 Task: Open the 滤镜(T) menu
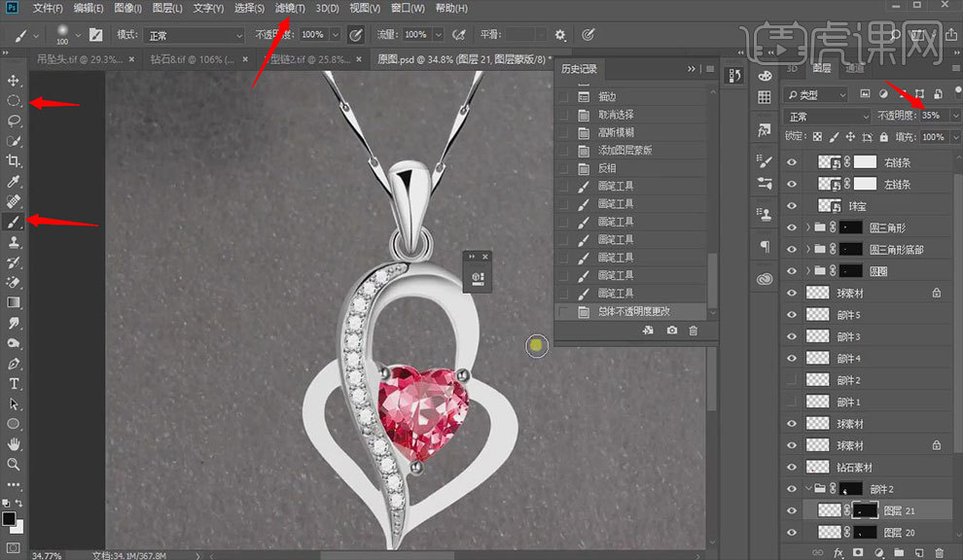coord(289,9)
